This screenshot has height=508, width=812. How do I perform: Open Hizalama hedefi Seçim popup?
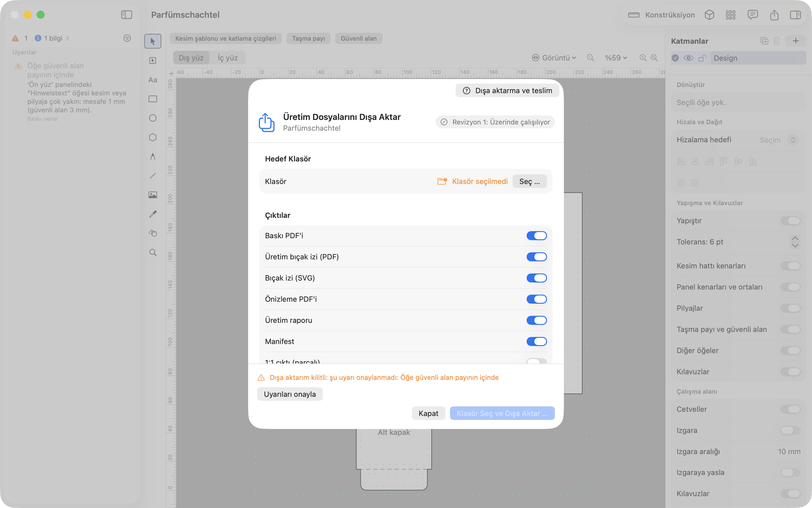pos(779,140)
